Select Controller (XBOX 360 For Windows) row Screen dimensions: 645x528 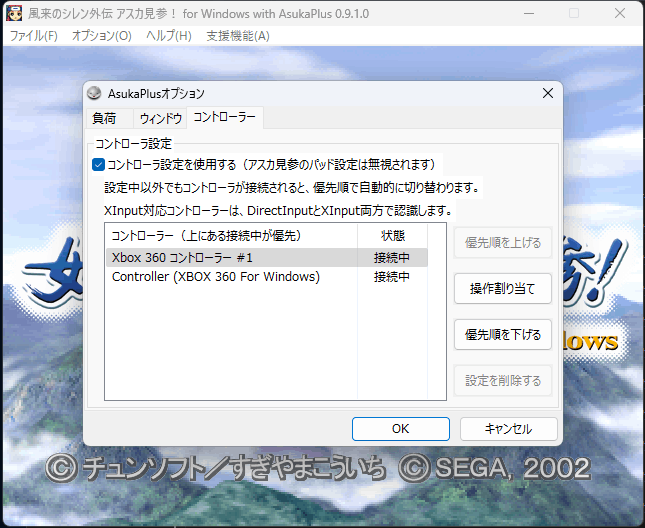pos(267,277)
